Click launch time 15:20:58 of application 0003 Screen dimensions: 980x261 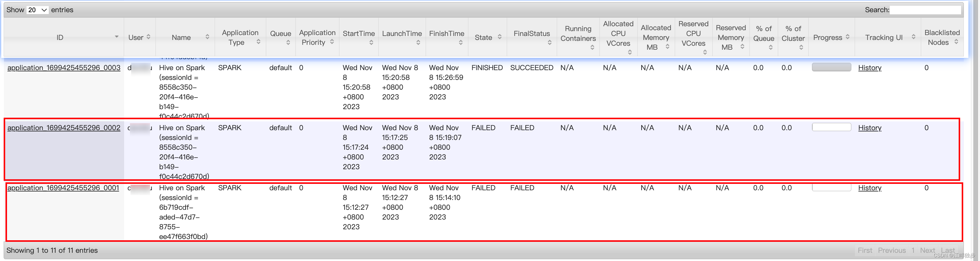[x=396, y=78]
